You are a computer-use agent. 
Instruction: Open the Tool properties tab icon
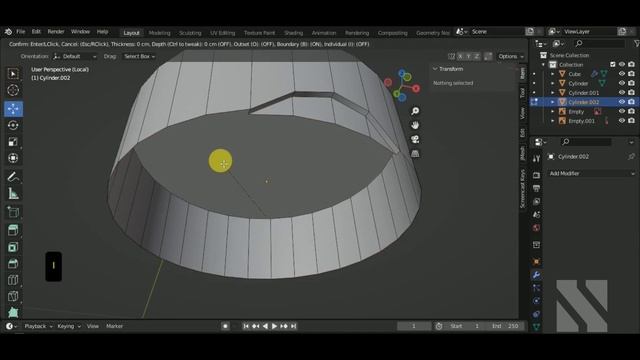coord(536,158)
